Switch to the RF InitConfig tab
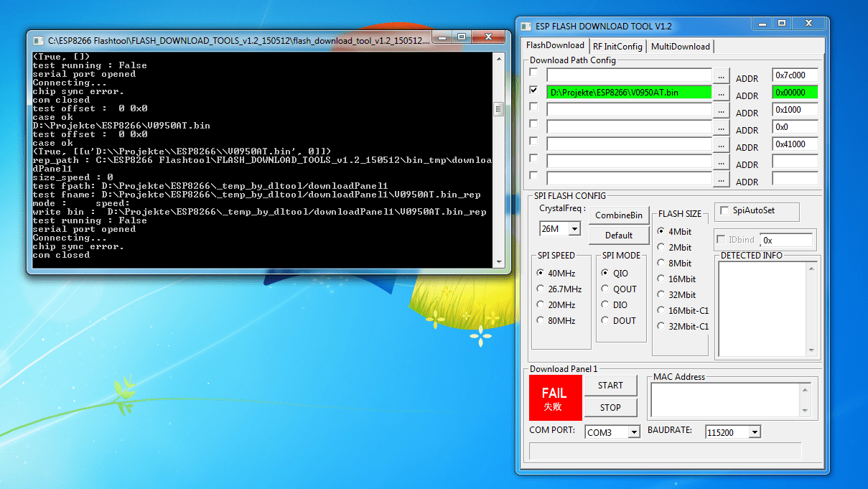Viewport: 868px width, 489px height. pyautogui.click(x=617, y=47)
